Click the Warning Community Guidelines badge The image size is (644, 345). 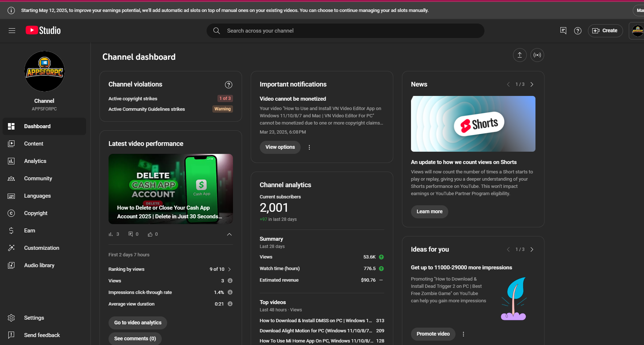[223, 109]
